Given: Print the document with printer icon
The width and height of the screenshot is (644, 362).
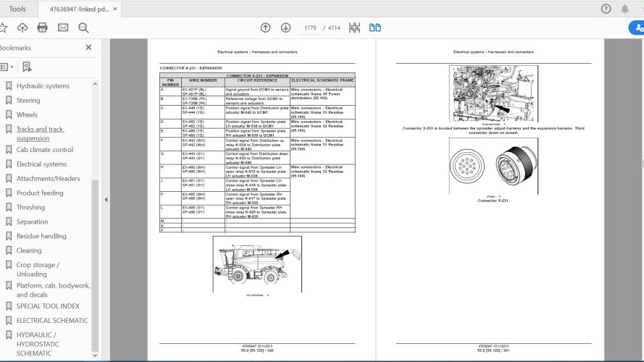Looking at the screenshot, I should tap(42, 28).
